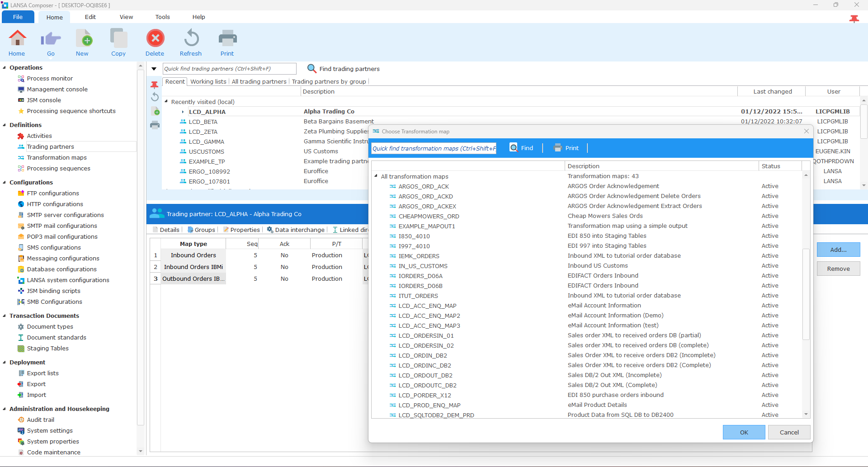The height and width of the screenshot is (467, 868).
Task: Click the transformation map list scrollbar thumb
Action: click(x=806, y=294)
